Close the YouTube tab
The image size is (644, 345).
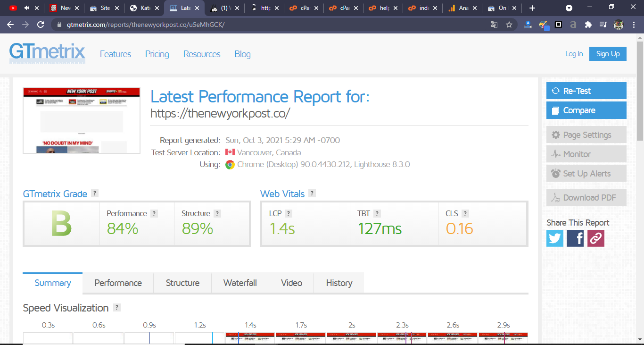click(x=37, y=8)
